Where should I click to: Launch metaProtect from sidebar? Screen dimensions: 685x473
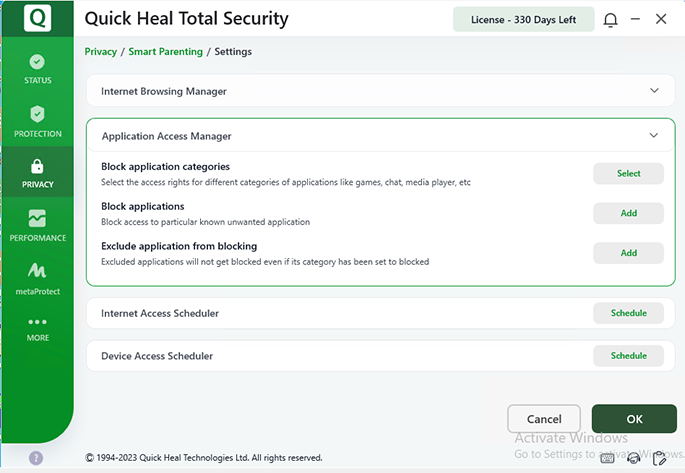(37, 278)
